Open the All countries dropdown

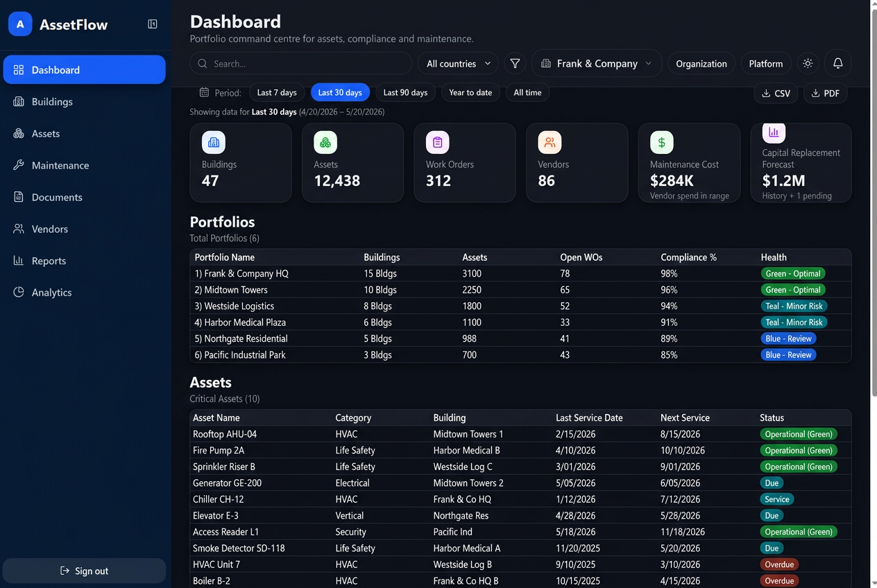click(x=458, y=64)
